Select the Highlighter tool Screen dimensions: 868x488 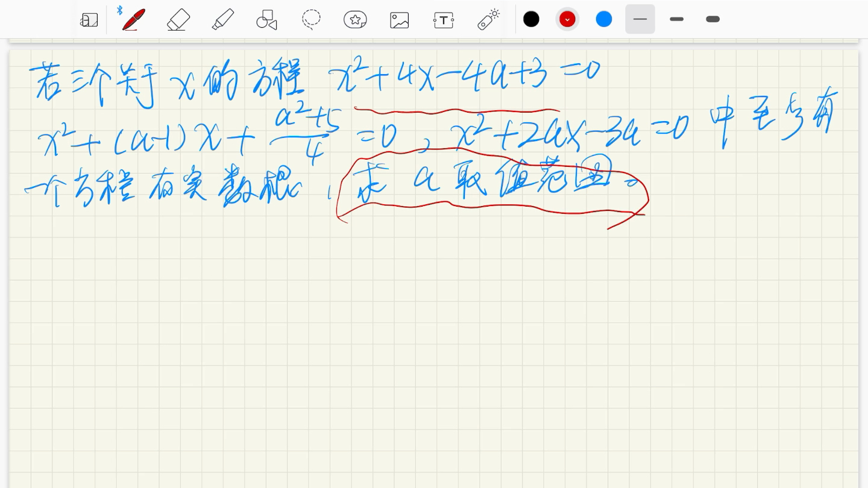223,19
